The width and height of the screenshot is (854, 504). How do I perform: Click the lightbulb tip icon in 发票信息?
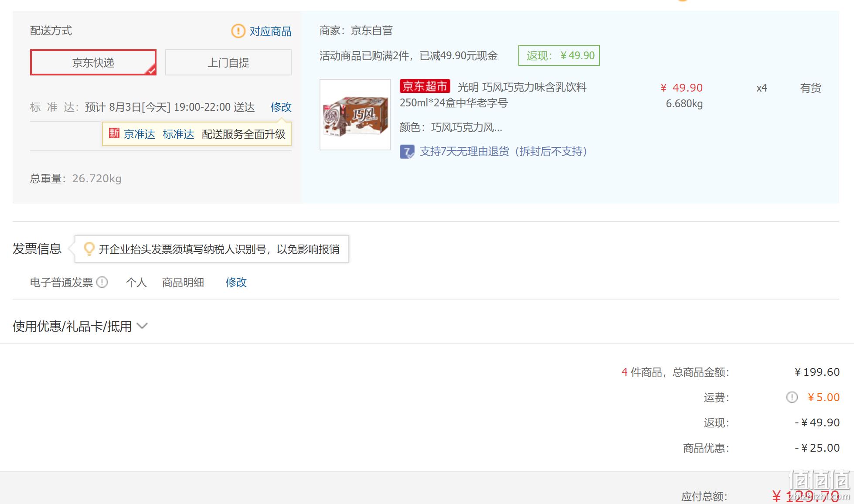point(89,249)
